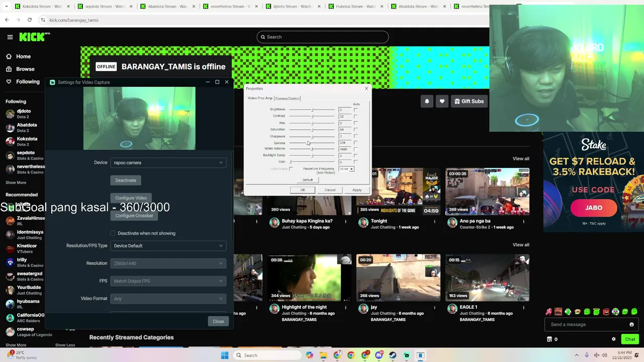Go back in browser history
Viewport: 644px width, 362px height.
point(7,20)
